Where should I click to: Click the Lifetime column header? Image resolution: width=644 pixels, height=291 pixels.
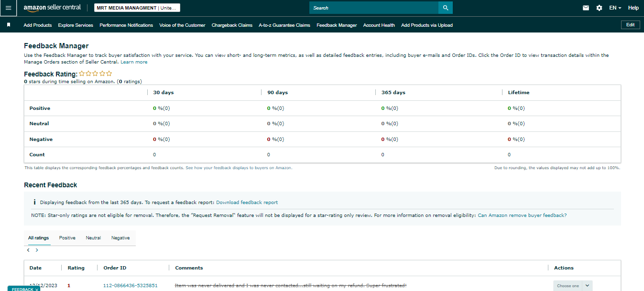(519, 93)
